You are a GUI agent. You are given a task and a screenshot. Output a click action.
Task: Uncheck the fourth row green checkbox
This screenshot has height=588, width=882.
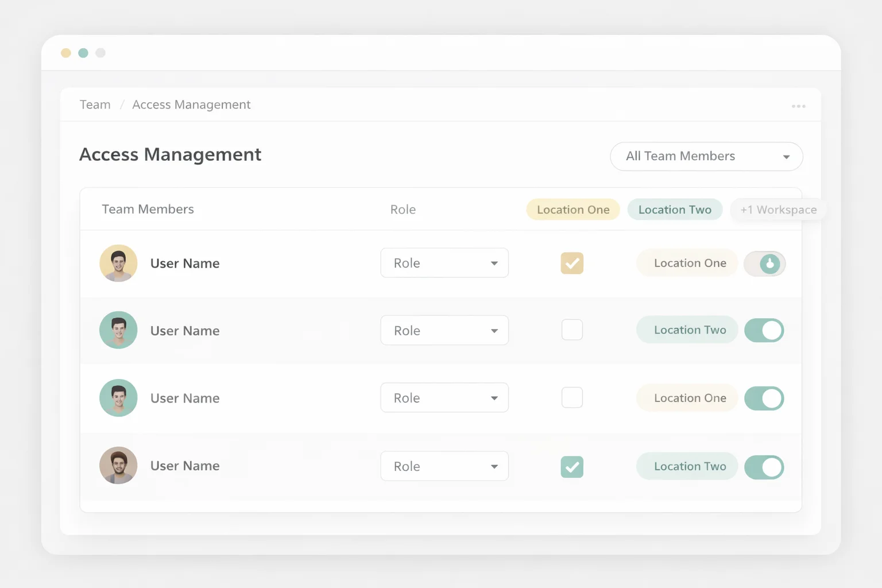pos(572,467)
